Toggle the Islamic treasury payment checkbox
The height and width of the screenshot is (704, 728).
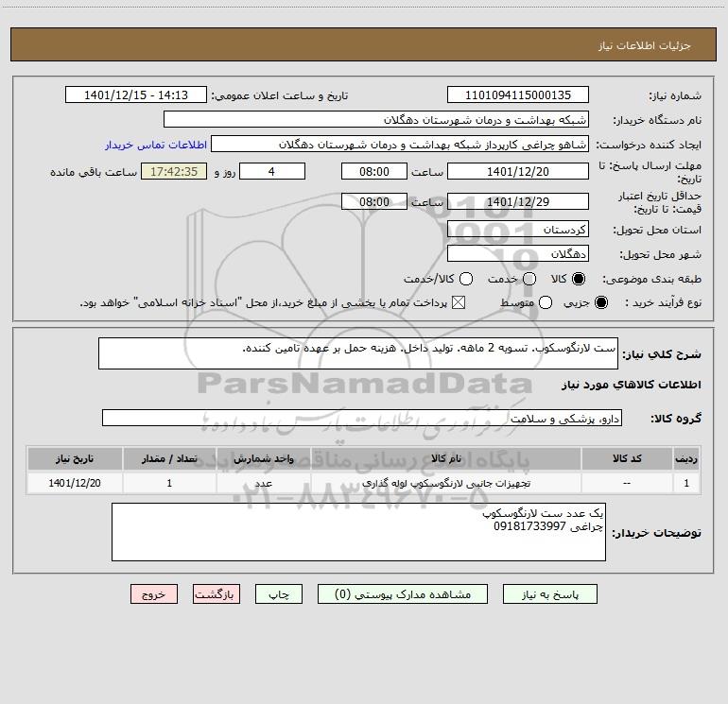[x=459, y=302]
